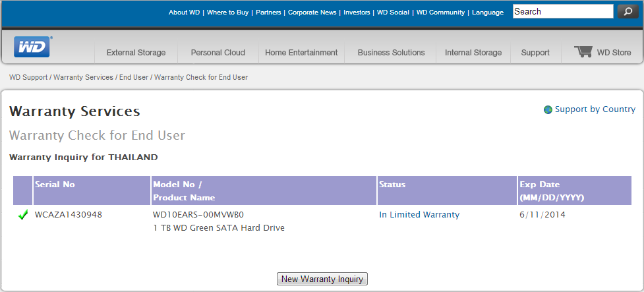This screenshot has height=292, width=644.
Task: Click the green warranty checkmark icon
Action: point(23,215)
